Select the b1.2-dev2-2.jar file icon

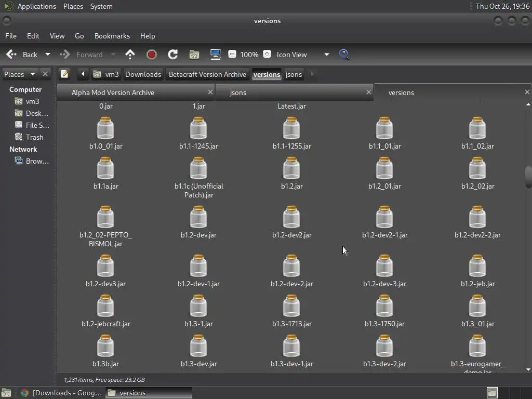click(477, 217)
